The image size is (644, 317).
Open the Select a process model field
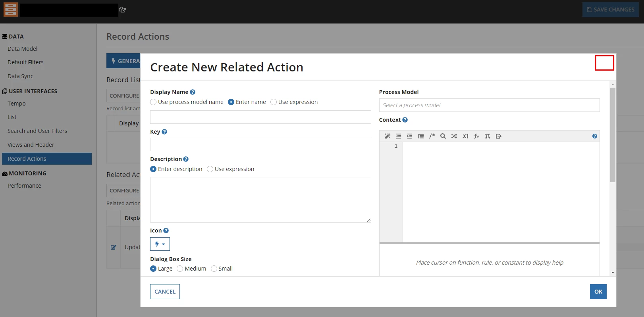point(489,105)
